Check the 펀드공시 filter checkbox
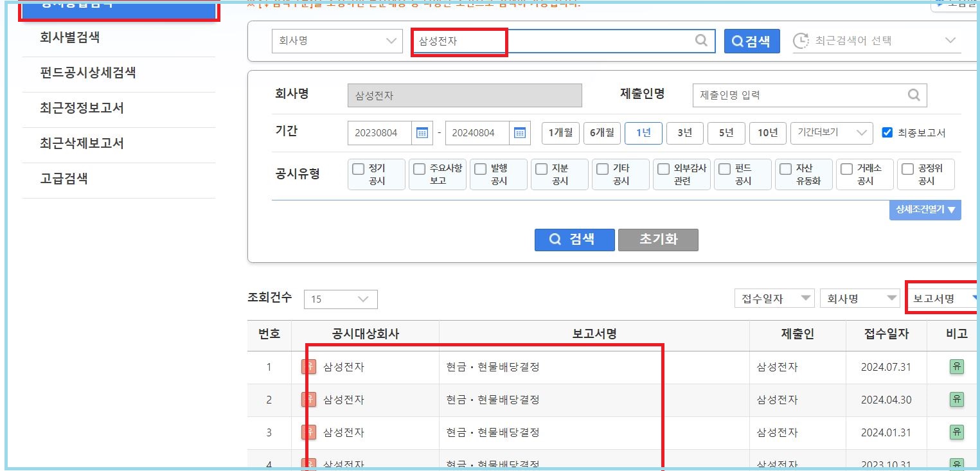The image size is (980, 471). [x=724, y=170]
